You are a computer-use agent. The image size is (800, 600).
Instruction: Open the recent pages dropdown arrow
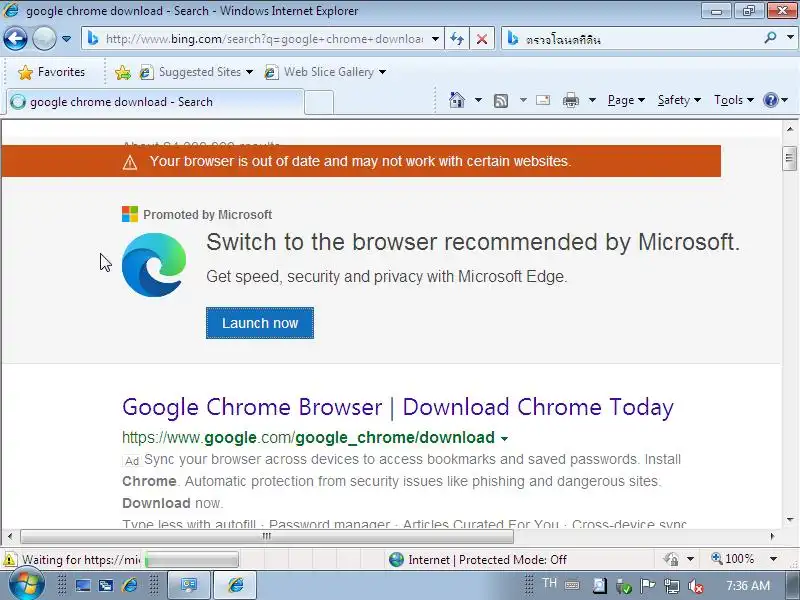pyautogui.click(x=66, y=39)
